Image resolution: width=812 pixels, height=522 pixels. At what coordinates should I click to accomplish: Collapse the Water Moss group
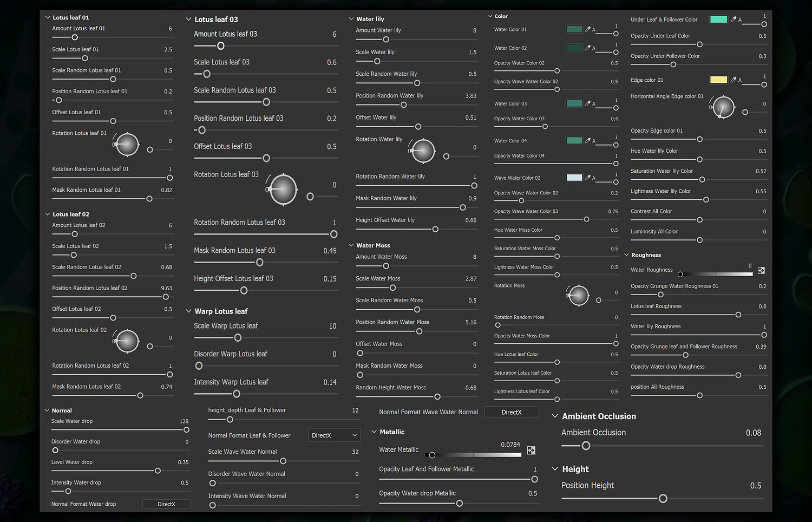tap(351, 245)
